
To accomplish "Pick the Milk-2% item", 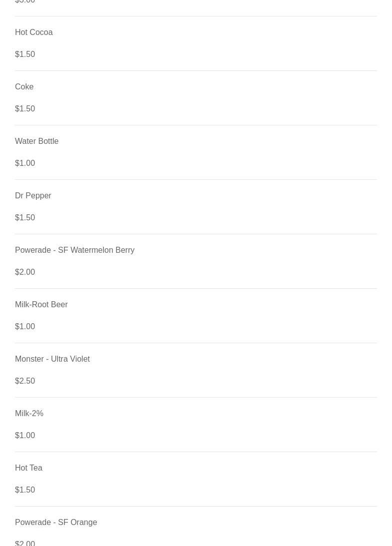I will pyautogui.click(x=29, y=414).
